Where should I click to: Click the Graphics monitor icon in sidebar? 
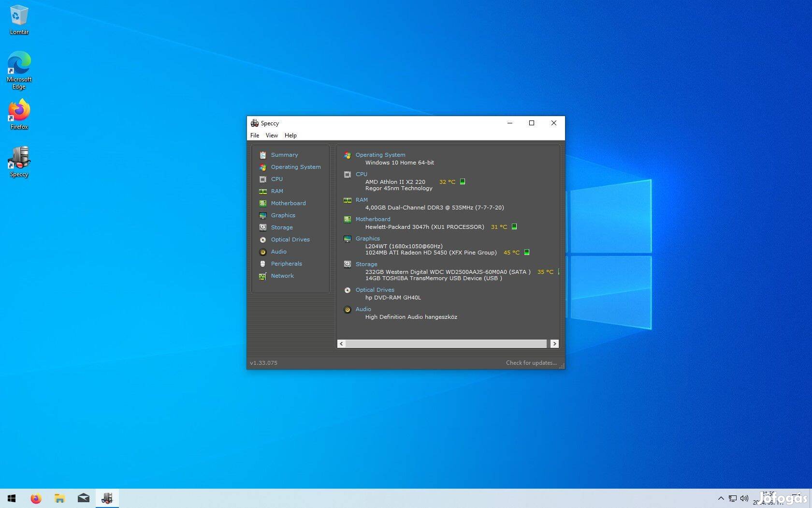(263, 215)
